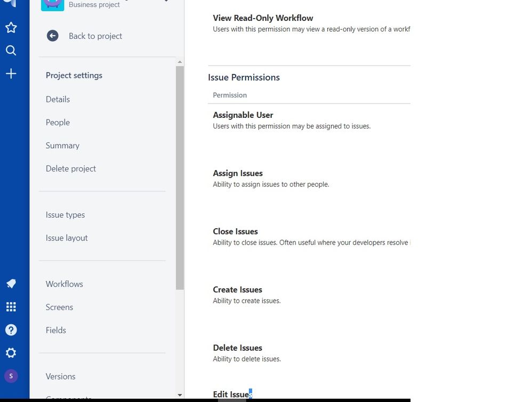Image resolution: width=532 pixels, height=402 pixels.
Task: Click the sidebar scrollbar thumb
Action: (x=180, y=178)
